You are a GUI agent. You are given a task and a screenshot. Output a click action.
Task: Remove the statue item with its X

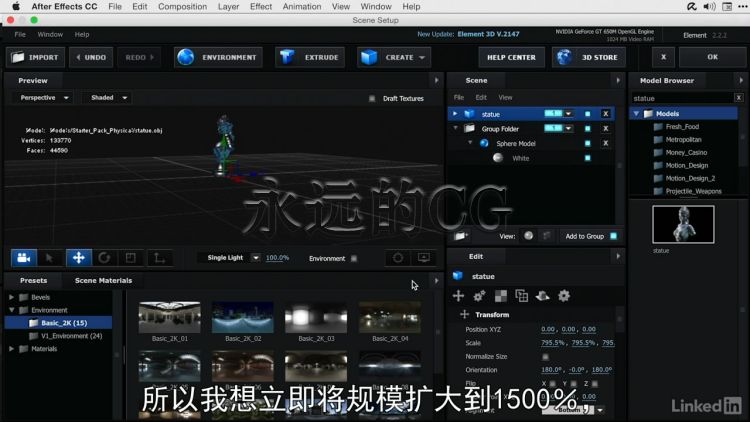click(606, 114)
